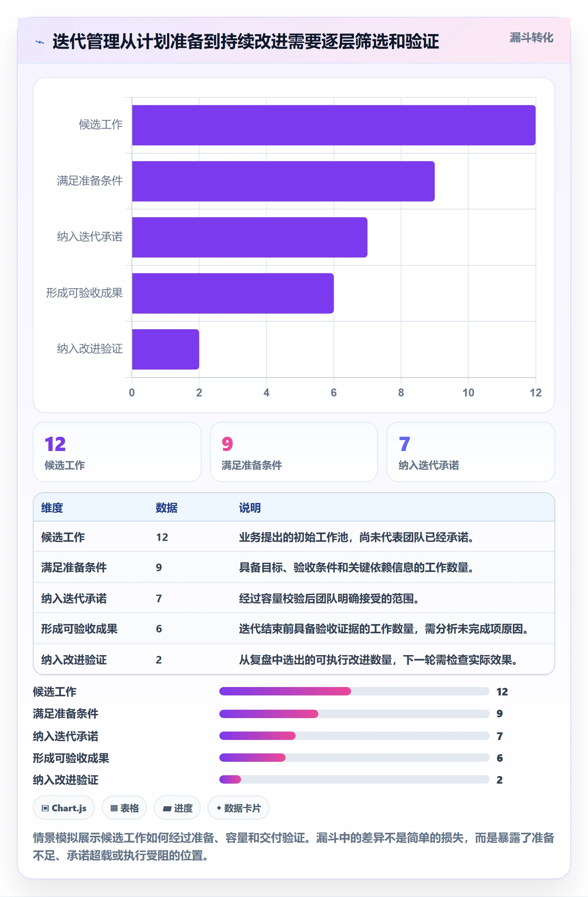Image resolution: width=588 pixels, height=897 pixels.
Task: Click the 纳入迭代承诺 progress bar
Action: [x=354, y=736]
